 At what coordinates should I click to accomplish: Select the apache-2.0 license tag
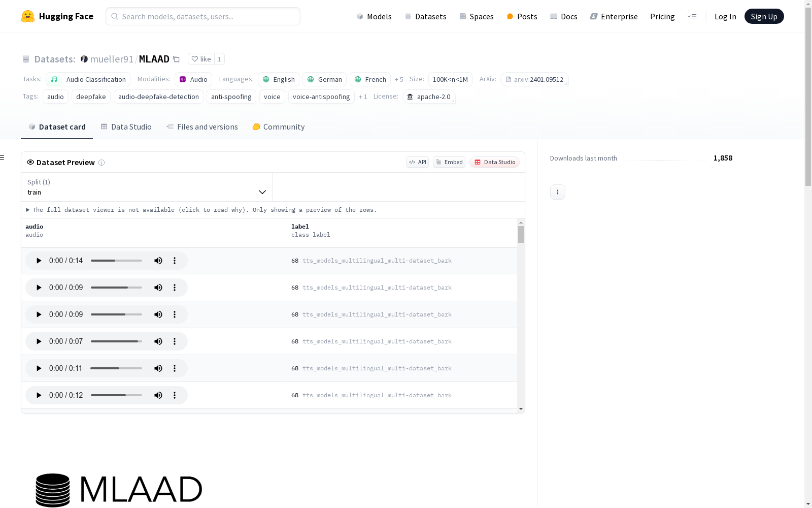429,97
